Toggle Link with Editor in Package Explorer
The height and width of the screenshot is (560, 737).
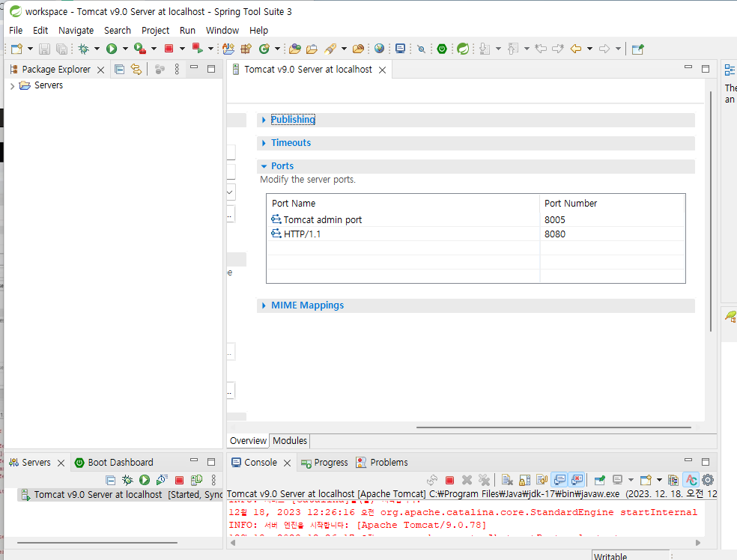[136, 70]
